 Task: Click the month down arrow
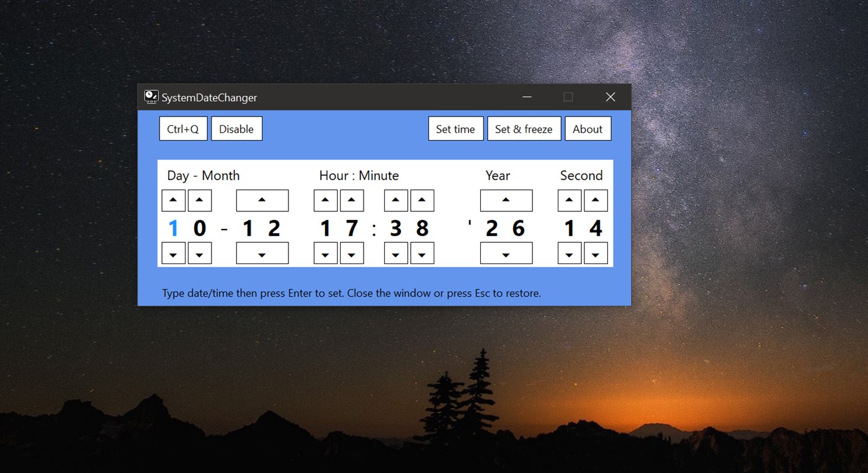tap(262, 253)
